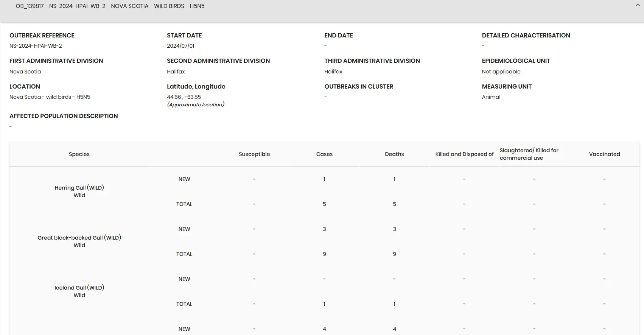Select the Susceptible column header
644x335 pixels.
point(254,154)
